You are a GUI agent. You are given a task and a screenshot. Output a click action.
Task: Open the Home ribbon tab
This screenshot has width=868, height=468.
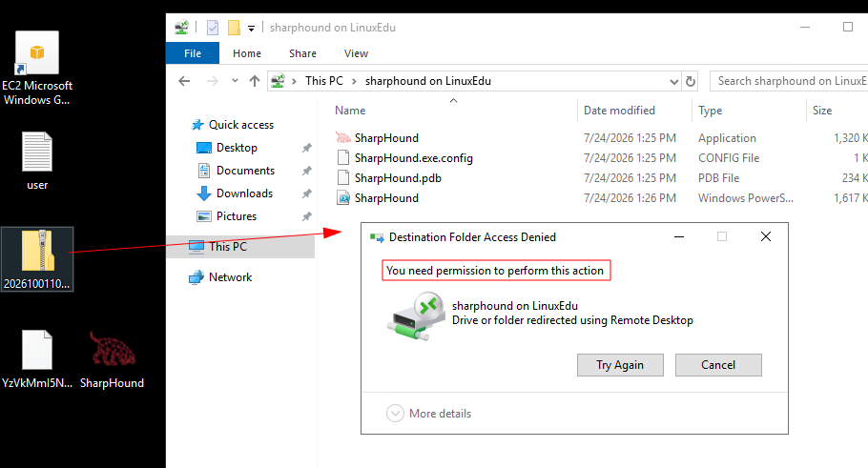247,53
